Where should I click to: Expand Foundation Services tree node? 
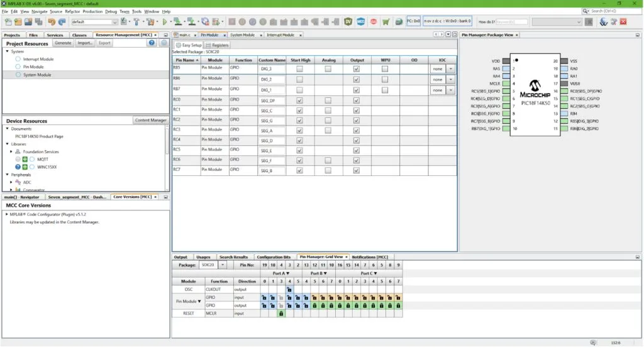click(11, 151)
